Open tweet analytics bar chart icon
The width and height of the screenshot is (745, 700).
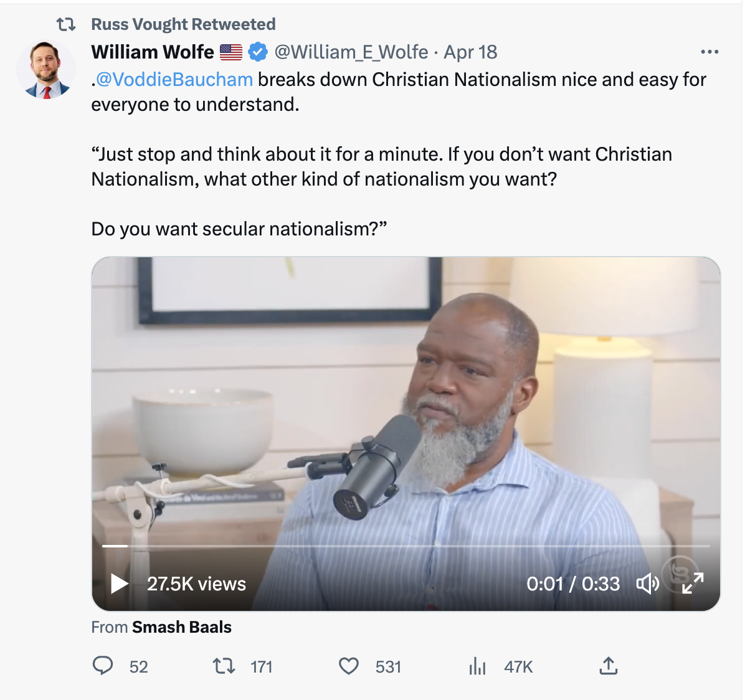(x=477, y=666)
